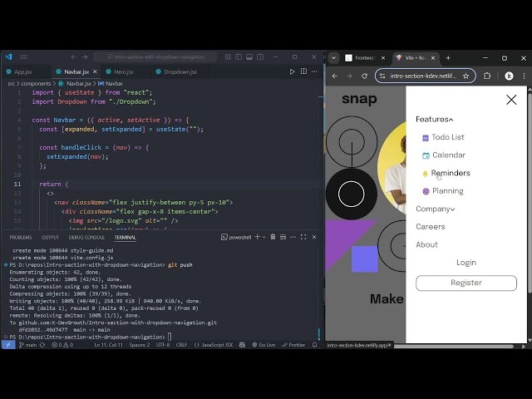Click Ln 11, Col 11 in status bar
The image size is (532, 399).
(x=109, y=345)
